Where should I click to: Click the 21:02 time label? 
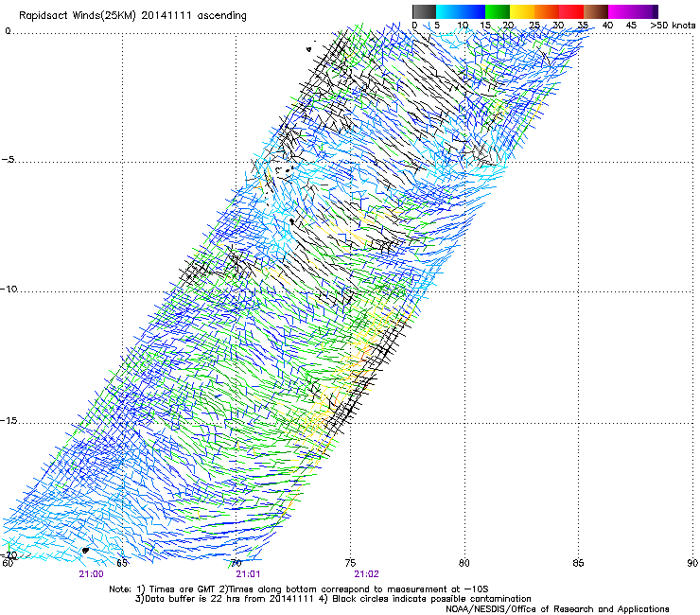click(366, 574)
